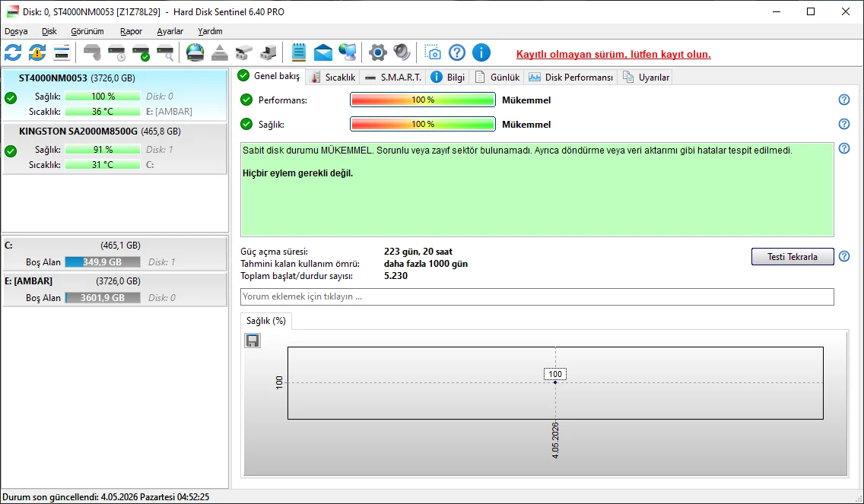Click help icon beside Performans row
This screenshot has height=504, width=864.
843,100
